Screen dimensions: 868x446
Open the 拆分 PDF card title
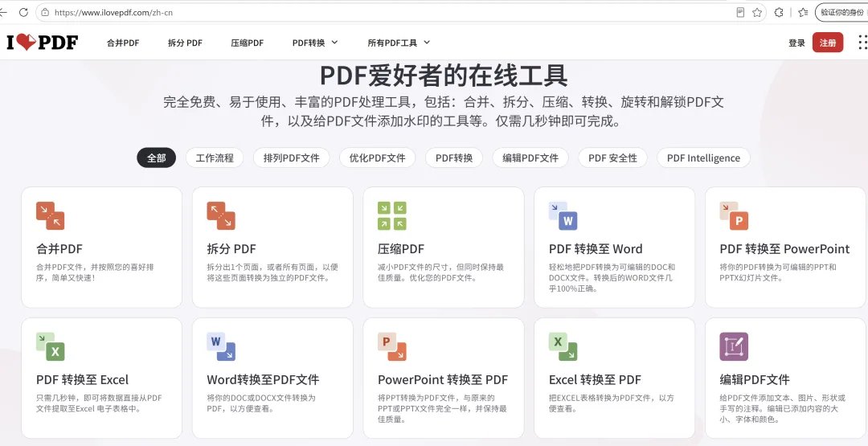pyautogui.click(x=231, y=249)
